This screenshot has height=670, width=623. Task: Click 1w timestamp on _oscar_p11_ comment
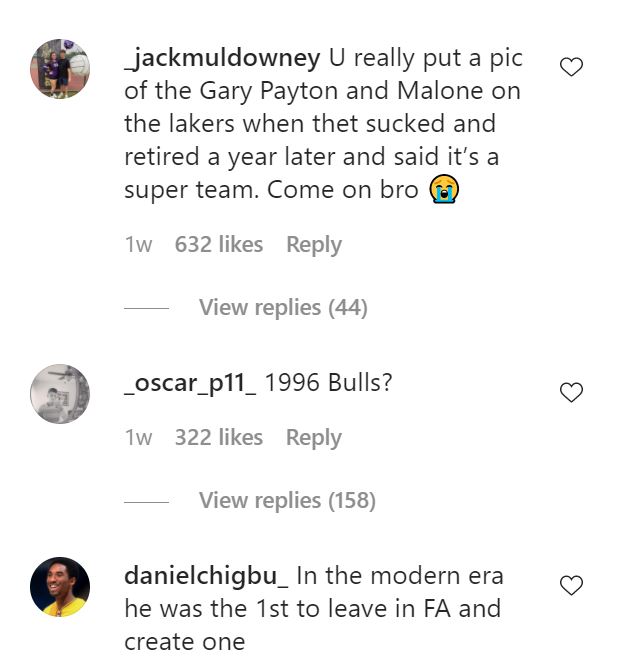tap(138, 438)
